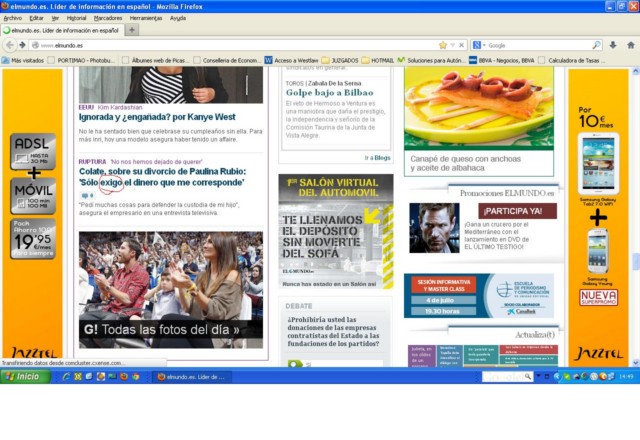Open headline Ignorada y ¿engañada? por Kanye West
The image size is (640, 440).
coord(157,117)
